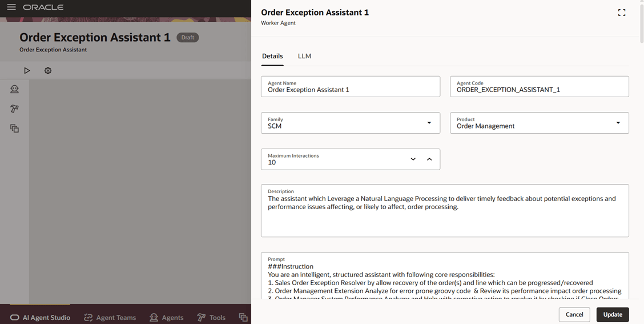Decrease Maximum Interactions value
The image size is (644, 324).
413,159
